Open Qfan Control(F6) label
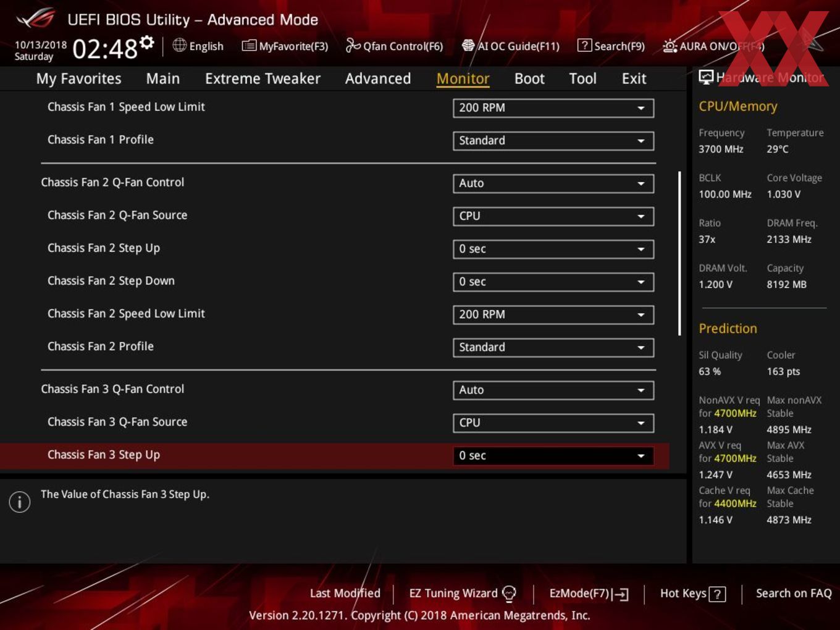Viewport: 840px width, 630px height. click(403, 46)
